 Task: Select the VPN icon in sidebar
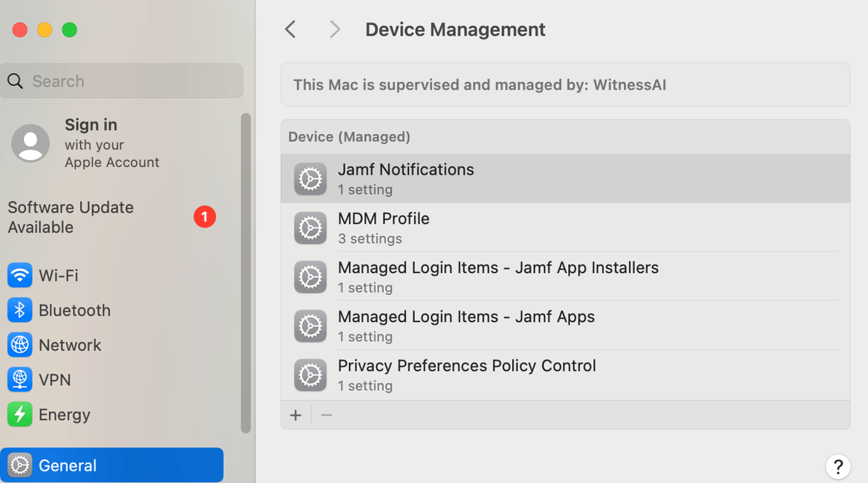click(x=20, y=380)
